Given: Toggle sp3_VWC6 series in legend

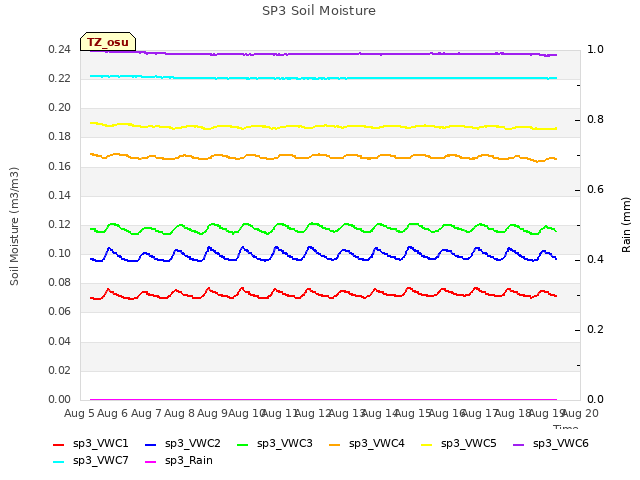Looking at the screenshot, I should (551, 444).
